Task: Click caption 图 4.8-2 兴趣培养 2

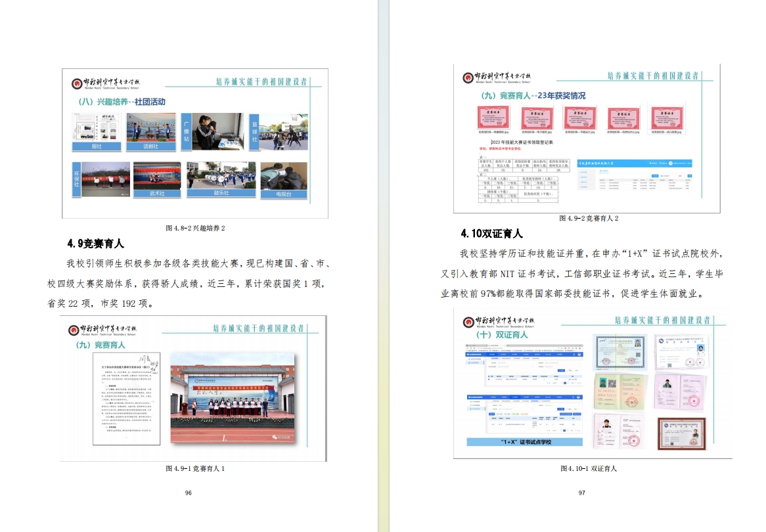Action: tap(195, 228)
